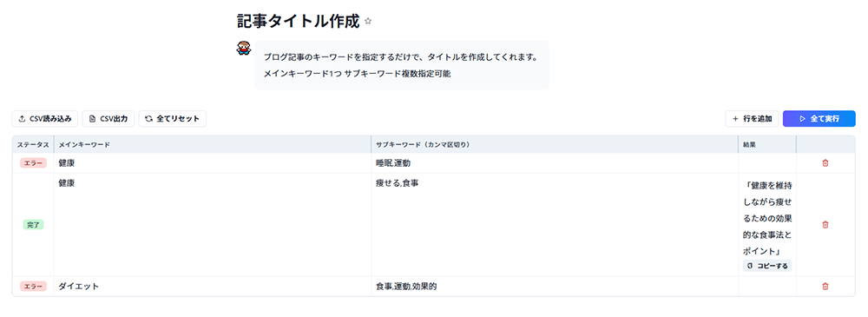Copy the result with コピーする
Viewport: 868px width, 317px height.
[x=767, y=266]
